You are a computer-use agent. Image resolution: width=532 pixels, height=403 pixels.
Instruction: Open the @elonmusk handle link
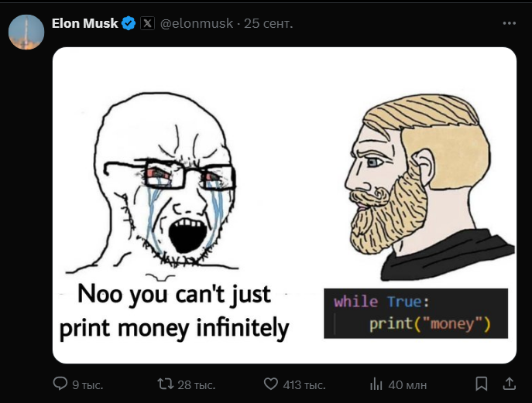pos(197,23)
